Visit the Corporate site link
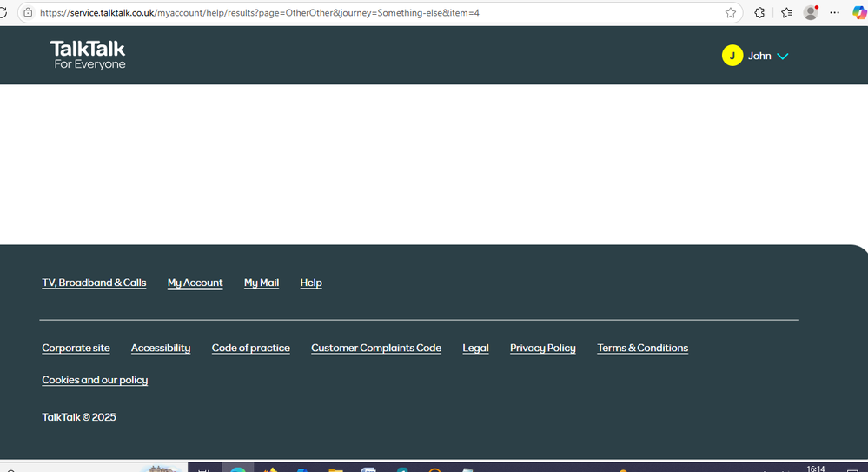 [x=76, y=348]
